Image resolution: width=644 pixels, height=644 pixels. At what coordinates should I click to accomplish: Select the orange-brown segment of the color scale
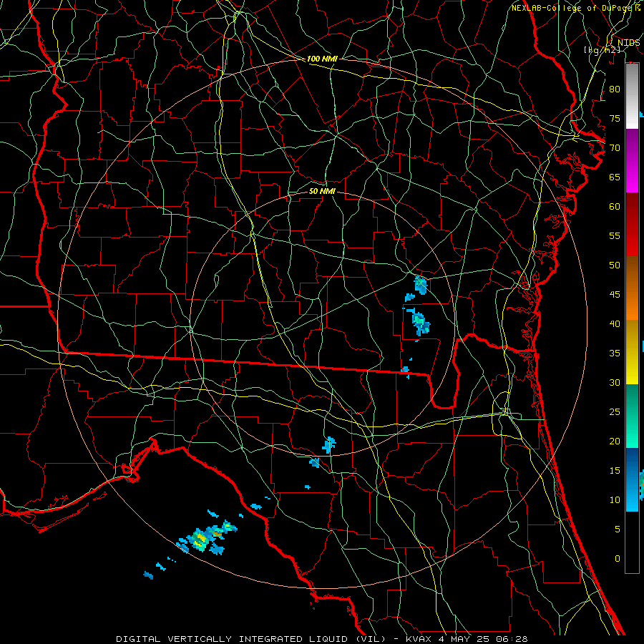(x=632, y=288)
